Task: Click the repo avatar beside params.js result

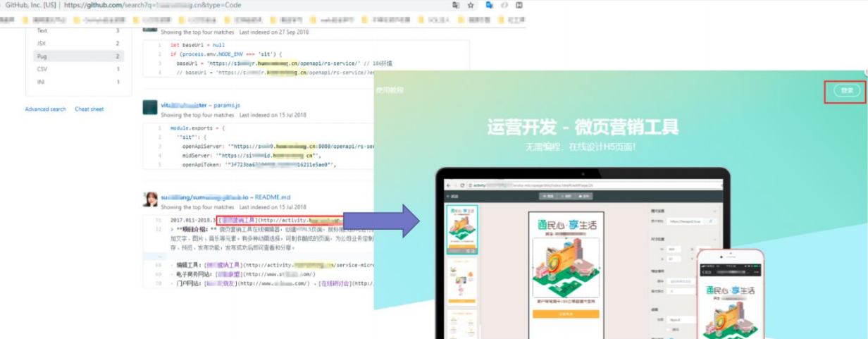Action: (x=150, y=107)
